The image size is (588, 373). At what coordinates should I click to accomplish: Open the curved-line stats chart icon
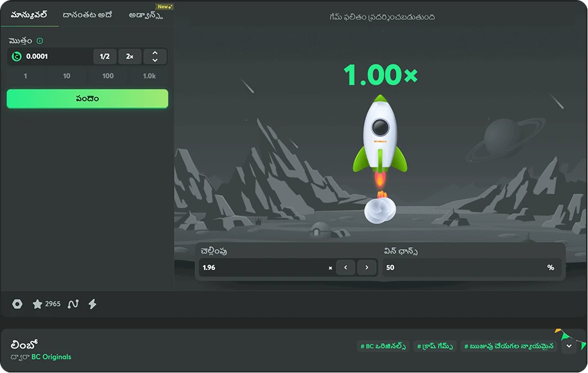click(73, 304)
